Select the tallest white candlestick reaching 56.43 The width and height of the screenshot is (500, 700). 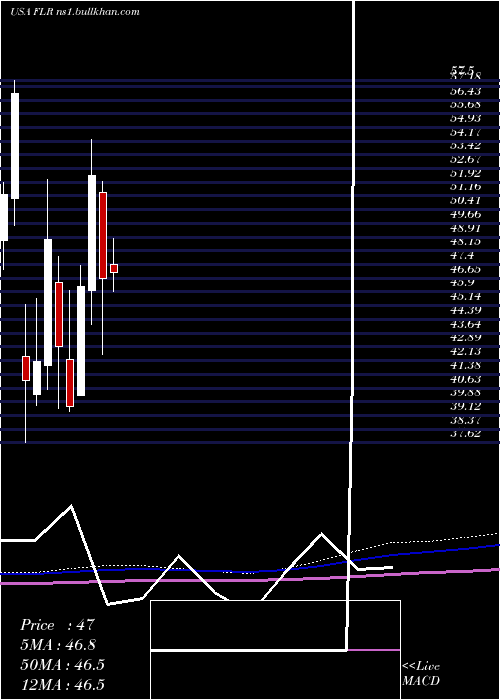click(15, 146)
